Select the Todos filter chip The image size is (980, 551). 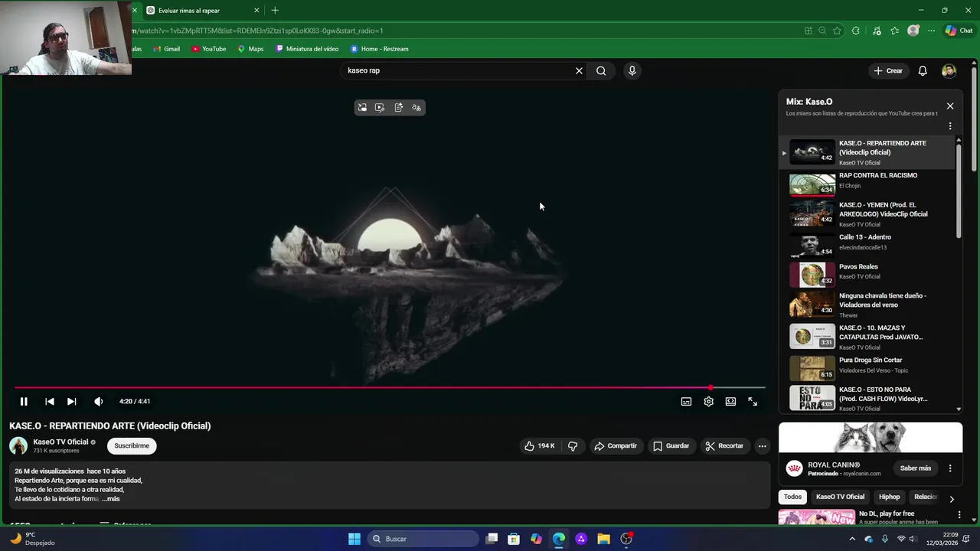tap(792, 497)
